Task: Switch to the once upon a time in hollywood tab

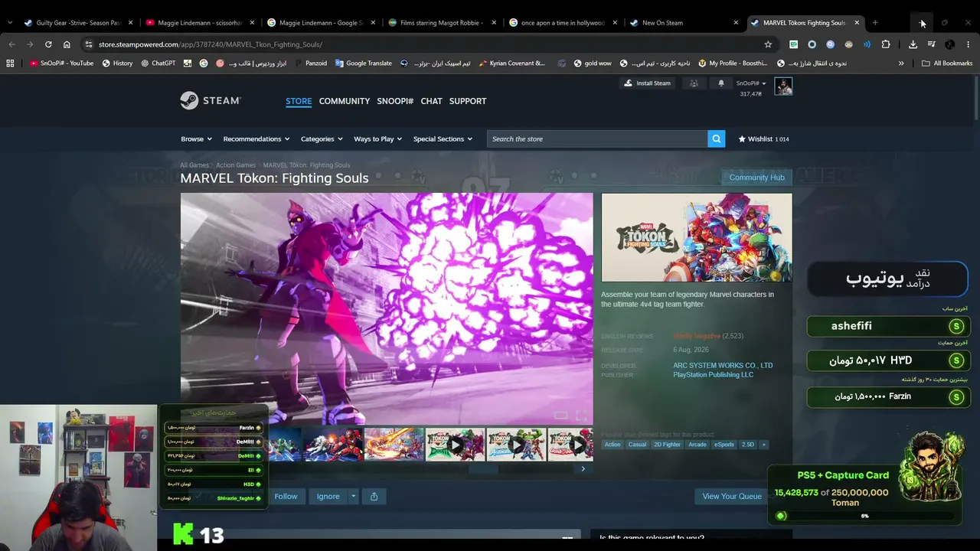Action: point(563,23)
